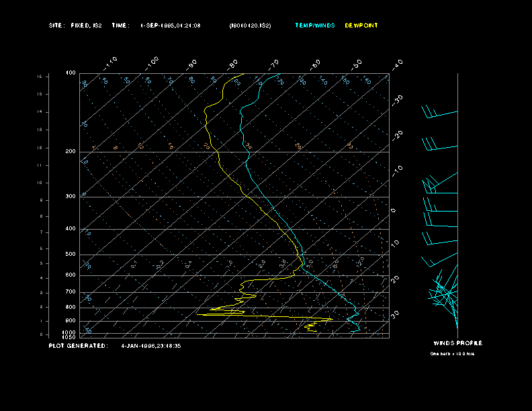Click height axis label 7 on left scale
532x411 pixels.
pos(41,232)
